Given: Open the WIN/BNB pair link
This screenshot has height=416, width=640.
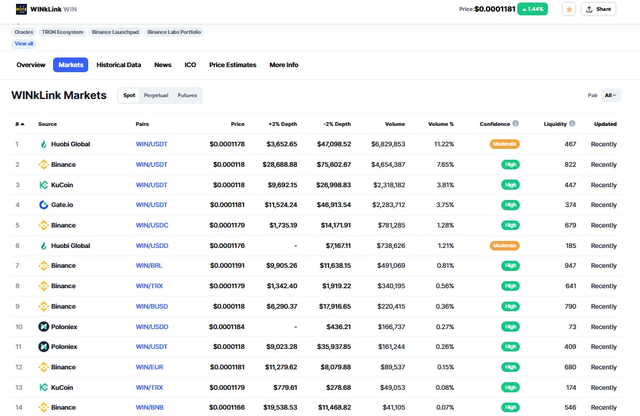Looking at the screenshot, I should (x=149, y=407).
